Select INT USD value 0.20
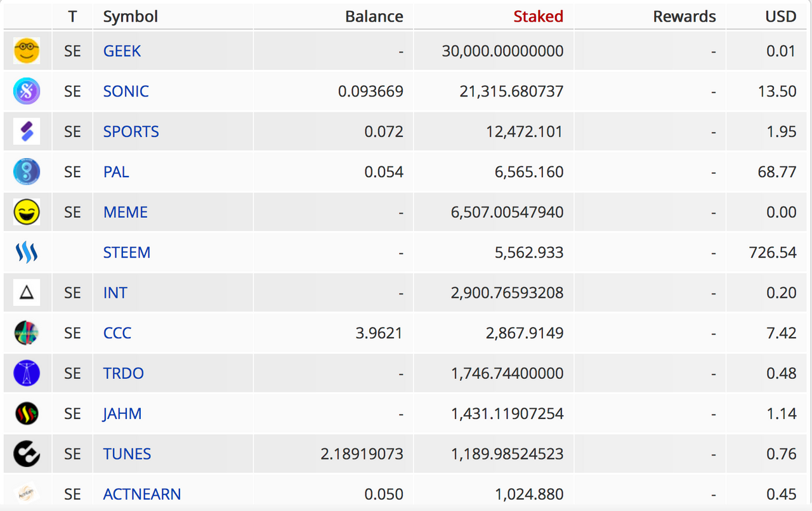812x511 pixels. point(782,293)
